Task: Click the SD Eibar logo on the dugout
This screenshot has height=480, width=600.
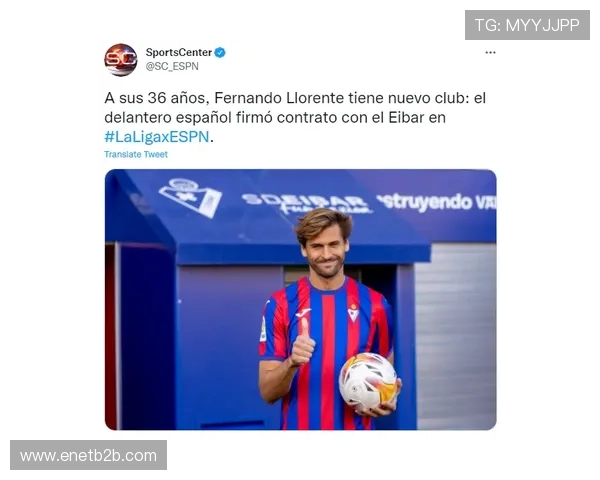Action: 191,198
